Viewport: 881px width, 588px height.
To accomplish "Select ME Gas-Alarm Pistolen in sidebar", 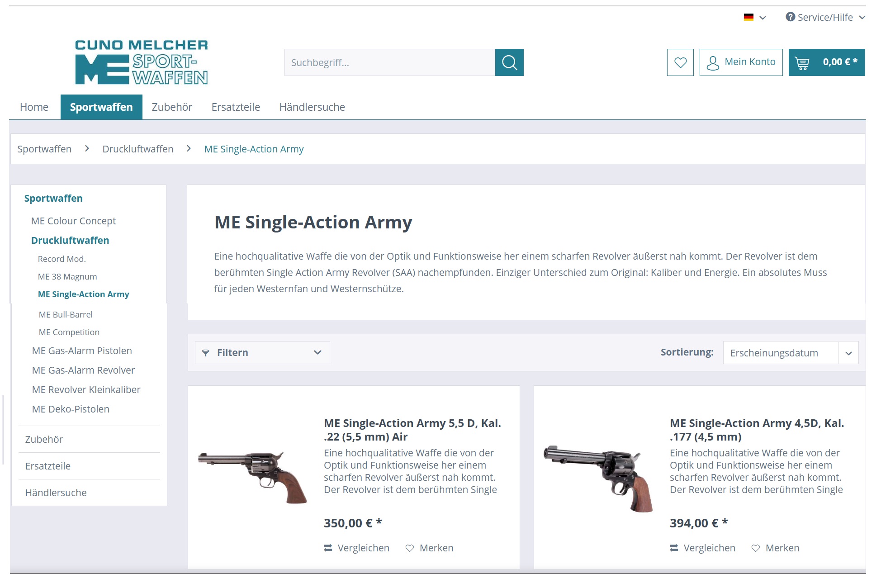I will (82, 351).
